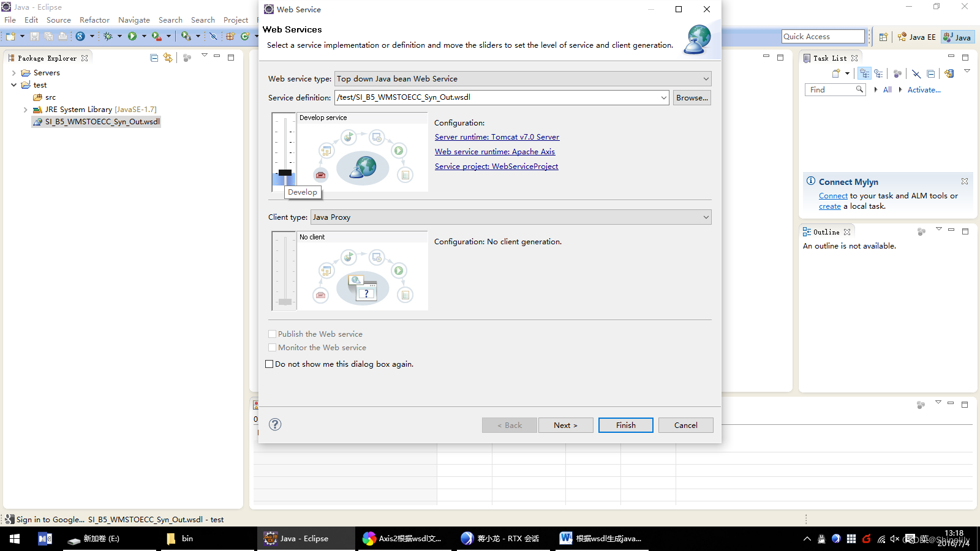Open the Navigate menu
The width and height of the screenshot is (980, 551).
tap(134, 20)
